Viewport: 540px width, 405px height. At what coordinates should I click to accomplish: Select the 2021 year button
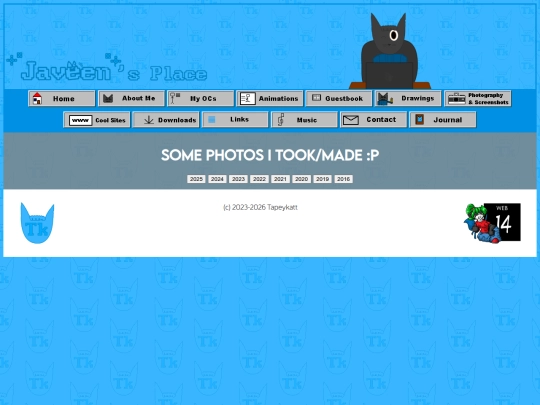[280, 179]
